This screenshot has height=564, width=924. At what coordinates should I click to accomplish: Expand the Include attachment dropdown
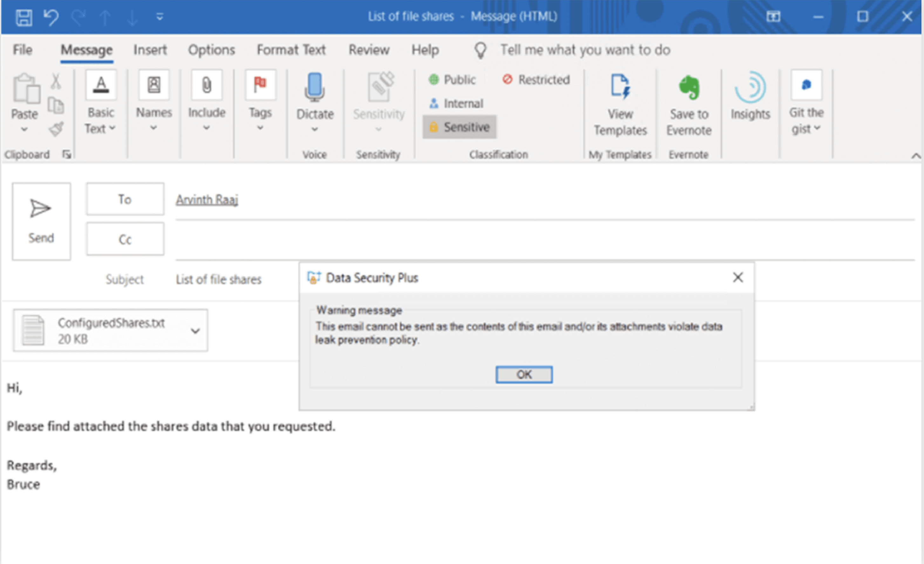pyautogui.click(x=206, y=127)
